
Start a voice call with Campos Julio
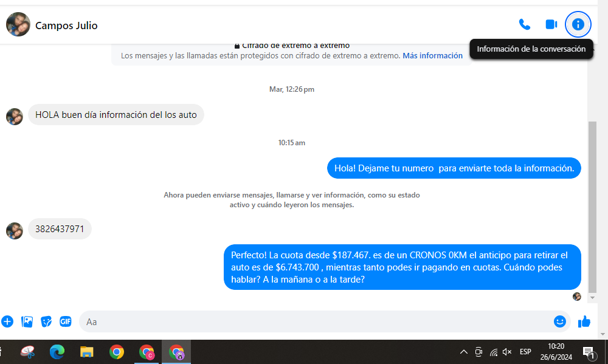[x=524, y=24]
